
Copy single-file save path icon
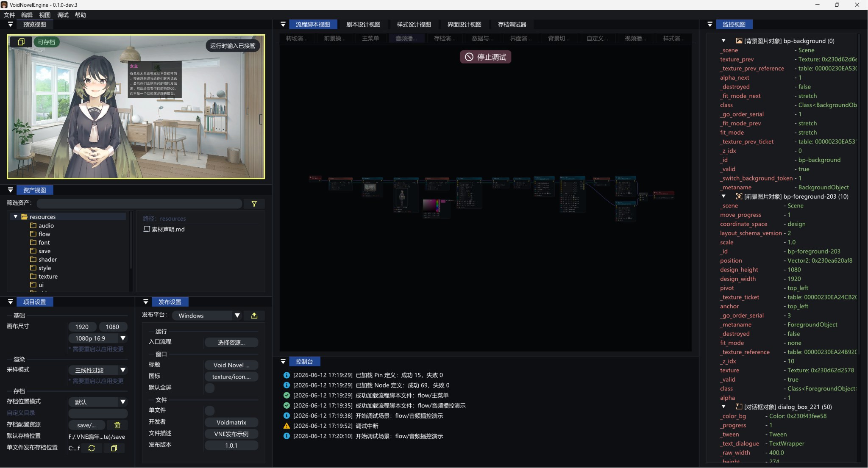114,448
